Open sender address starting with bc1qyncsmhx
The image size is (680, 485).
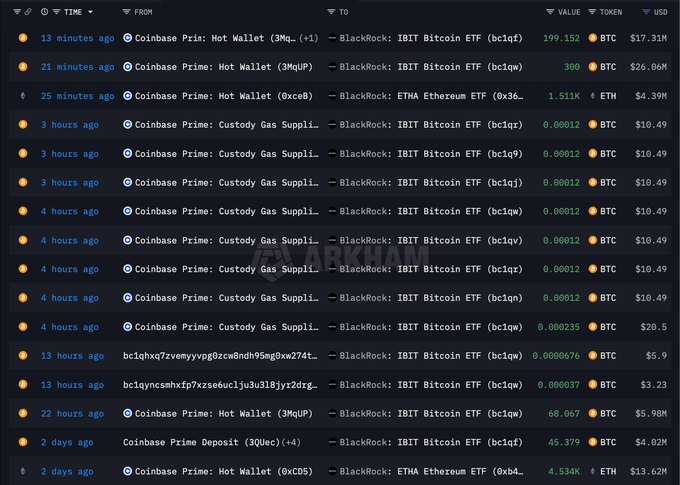point(220,385)
